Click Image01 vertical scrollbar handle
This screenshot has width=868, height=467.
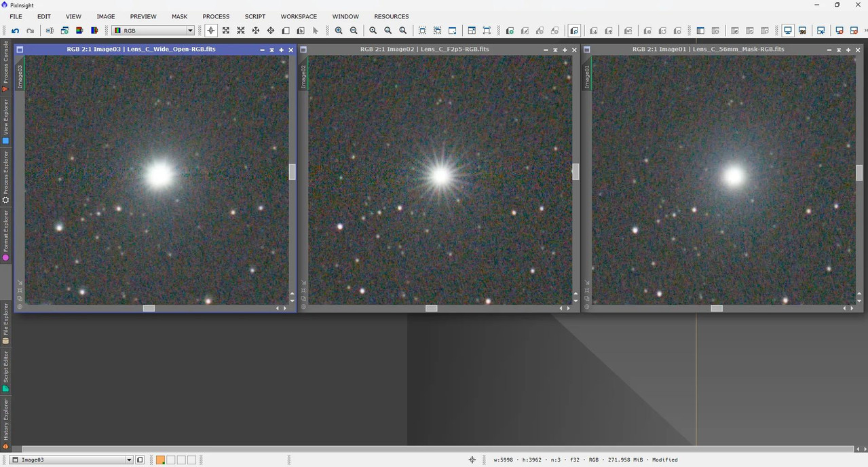point(859,172)
